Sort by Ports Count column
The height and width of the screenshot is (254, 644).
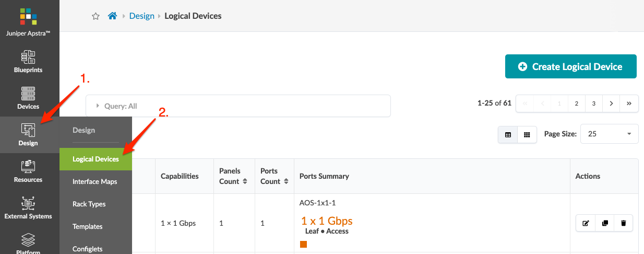point(285,181)
